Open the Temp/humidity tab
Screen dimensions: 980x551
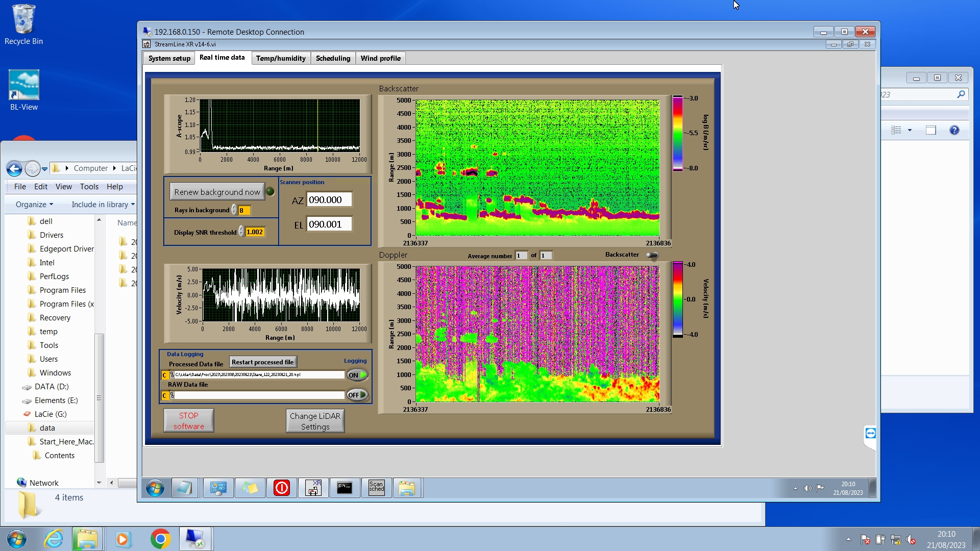(x=281, y=58)
